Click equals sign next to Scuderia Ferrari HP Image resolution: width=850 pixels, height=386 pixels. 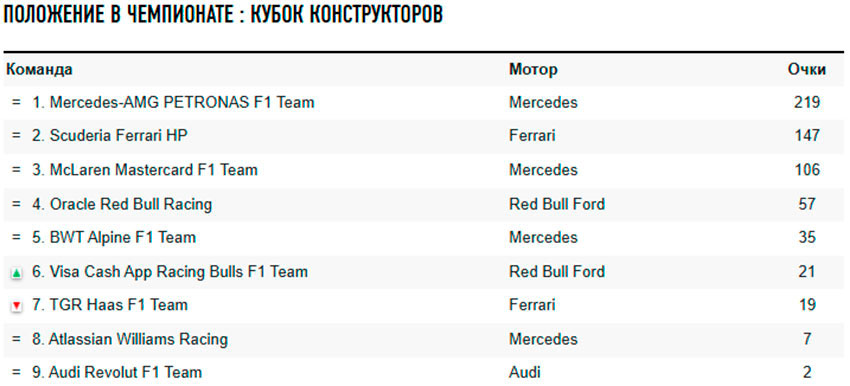pos(16,136)
